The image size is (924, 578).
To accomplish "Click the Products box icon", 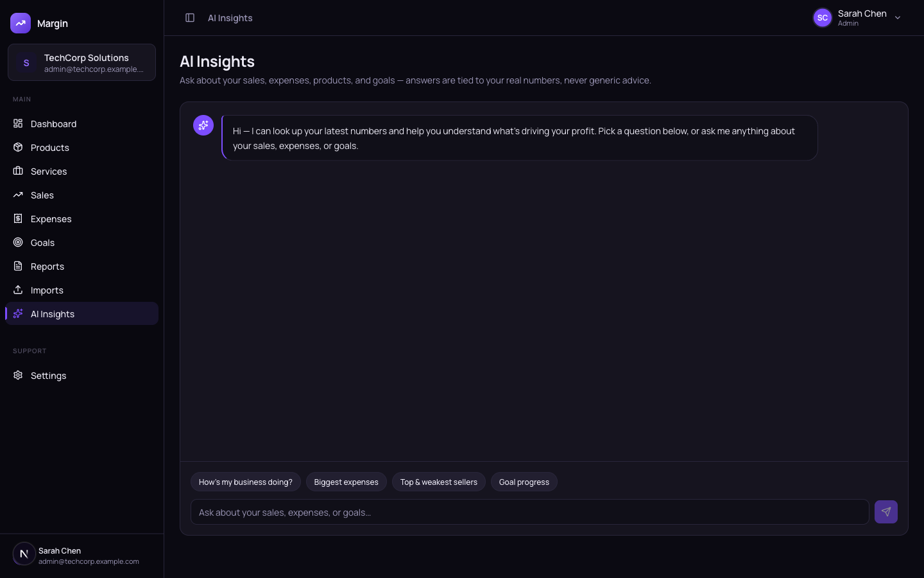I will click(x=18, y=147).
